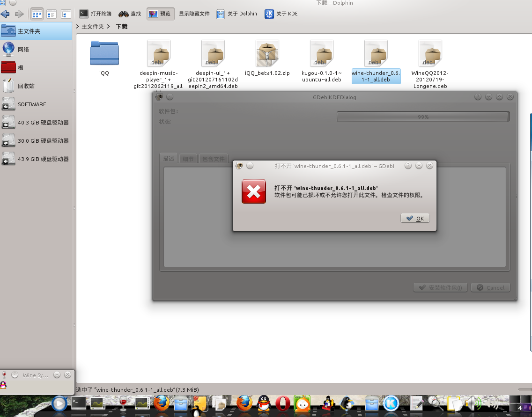Open 关于 Dolphin about entry
Viewport: 532px width, 417px height.
point(237,14)
